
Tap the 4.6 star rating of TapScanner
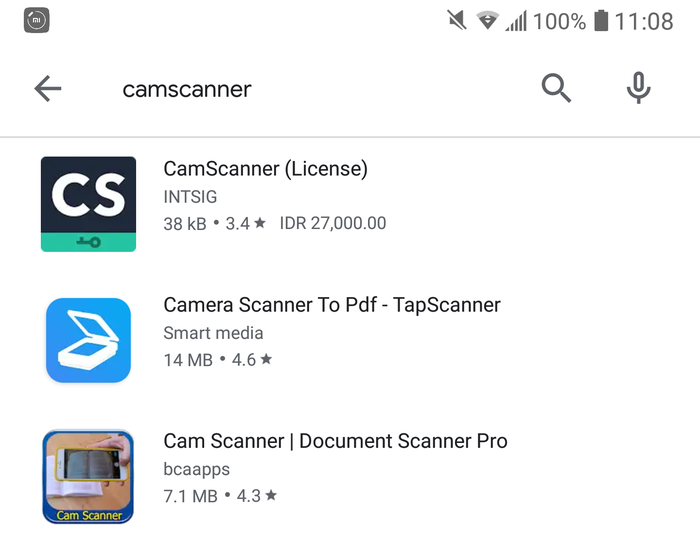(x=252, y=360)
